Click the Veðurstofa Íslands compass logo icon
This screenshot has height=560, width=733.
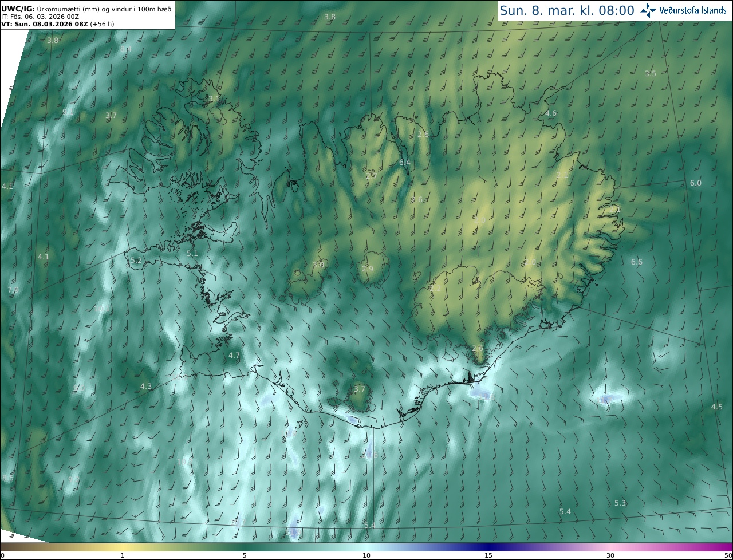pos(648,10)
